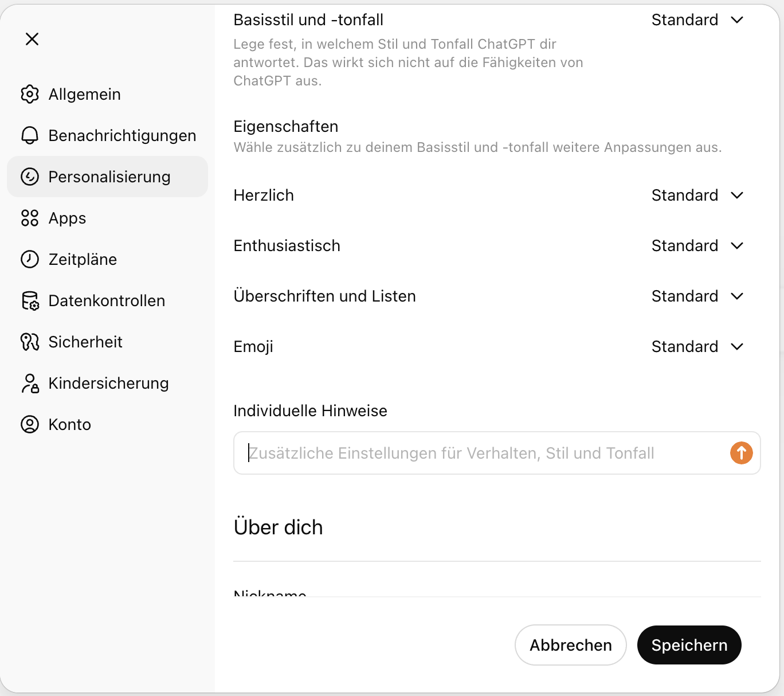This screenshot has width=784, height=696.
Task: Open the Überschriften und Listen dropdown
Action: (x=697, y=296)
